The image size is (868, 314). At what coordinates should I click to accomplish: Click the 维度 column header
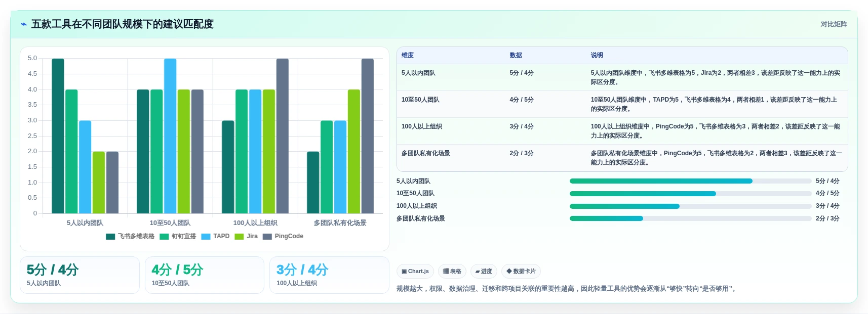pos(408,55)
